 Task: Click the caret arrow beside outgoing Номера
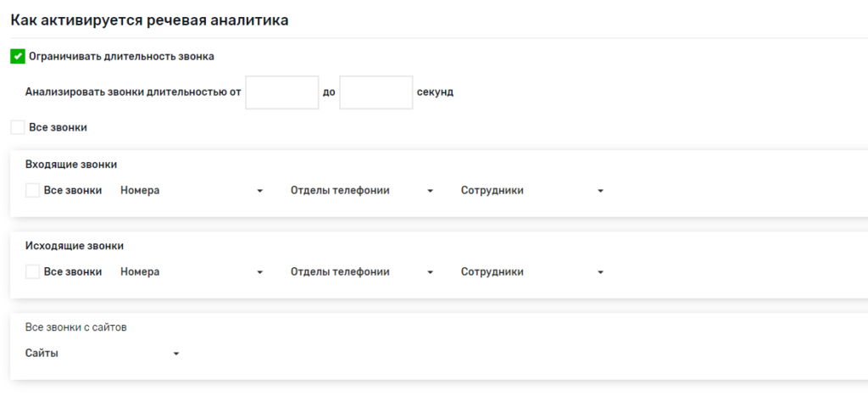[x=260, y=273]
